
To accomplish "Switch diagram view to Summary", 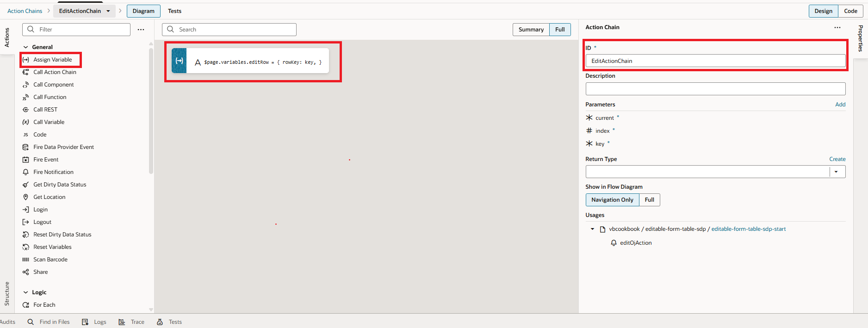I will tap(531, 30).
